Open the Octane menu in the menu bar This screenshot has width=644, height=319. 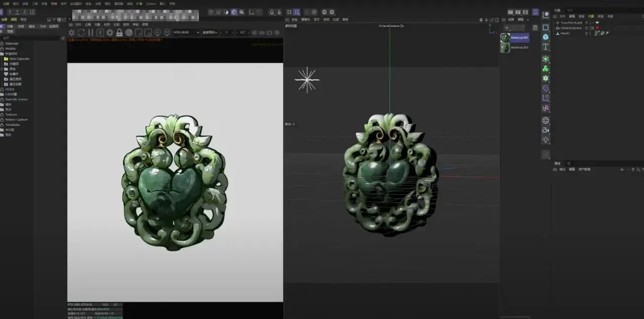tap(151, 3)
